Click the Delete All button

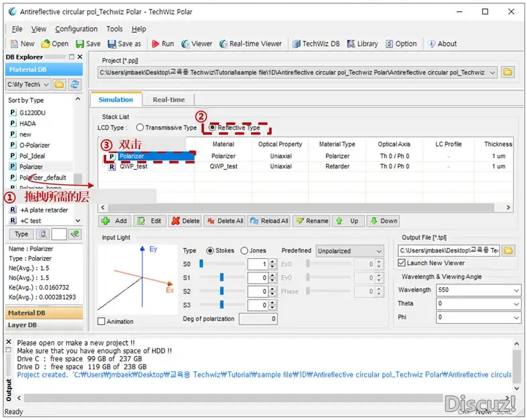(x=225, y=221)
